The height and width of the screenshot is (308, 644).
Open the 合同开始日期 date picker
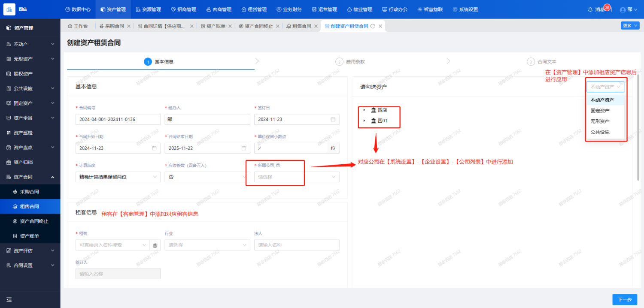[x=118, y=148]
